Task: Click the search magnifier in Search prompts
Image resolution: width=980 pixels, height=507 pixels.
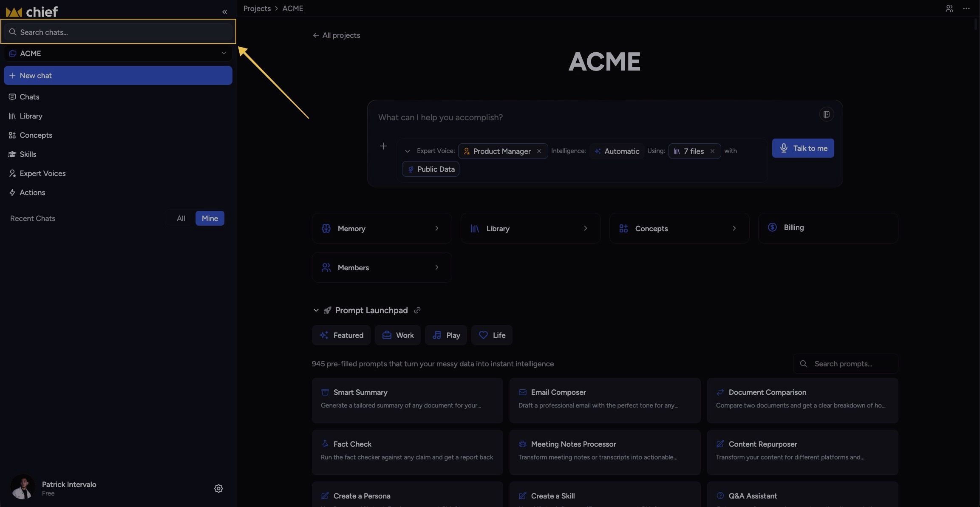Action: (803, 364)
